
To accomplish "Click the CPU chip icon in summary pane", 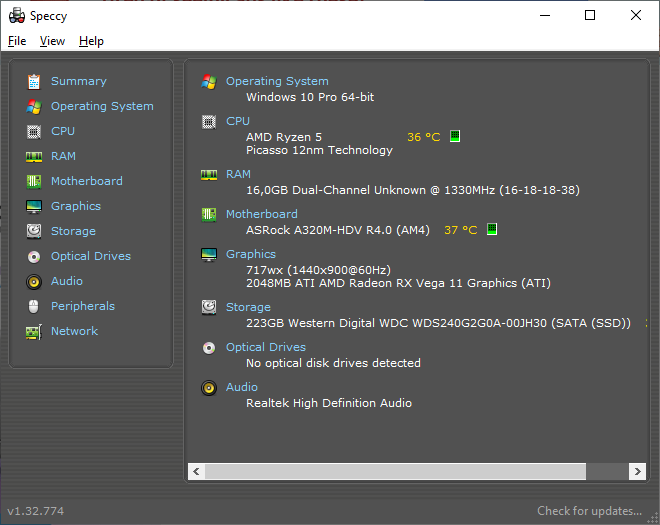I will pyautogui.click(x=209, y=122).
